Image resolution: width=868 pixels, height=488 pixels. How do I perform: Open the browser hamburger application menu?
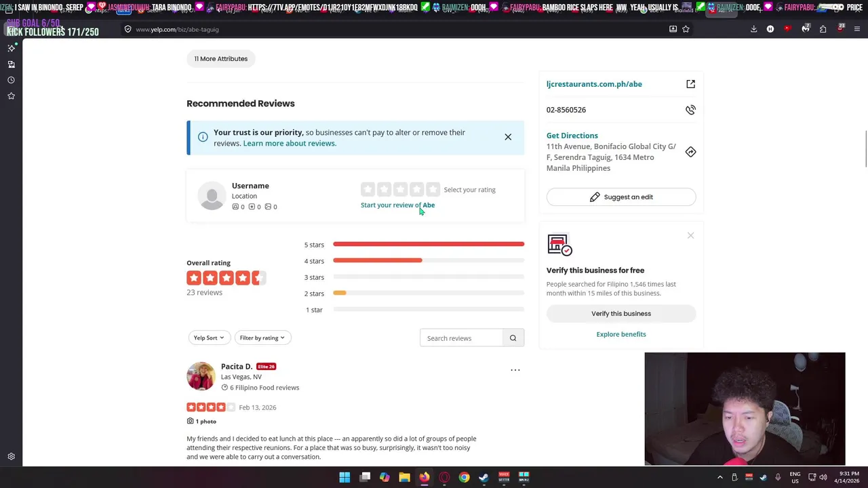click(857, 29)
